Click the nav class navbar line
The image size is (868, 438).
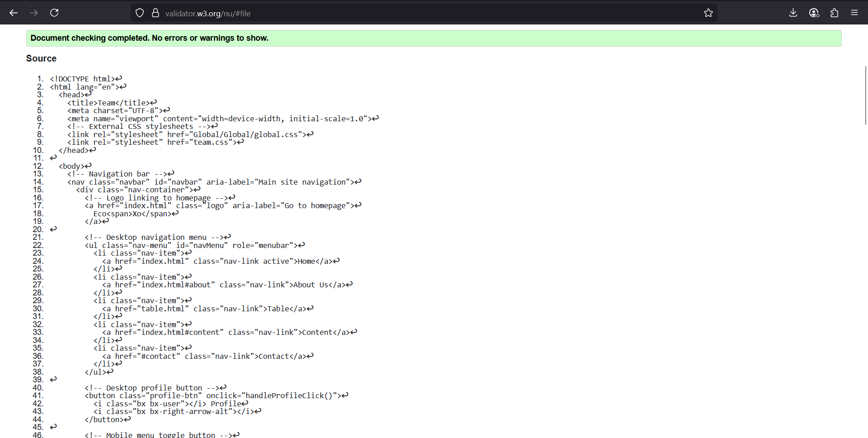click(x=214, y=182)
